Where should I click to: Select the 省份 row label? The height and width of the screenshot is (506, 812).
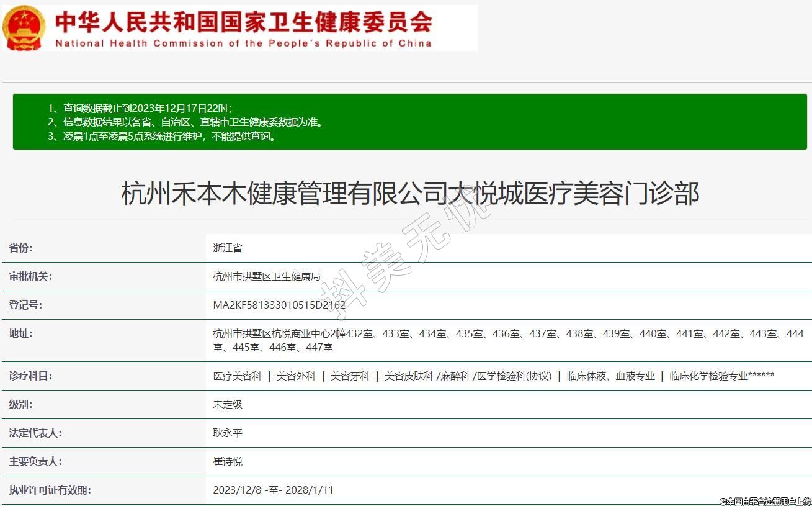coord(21,248)
